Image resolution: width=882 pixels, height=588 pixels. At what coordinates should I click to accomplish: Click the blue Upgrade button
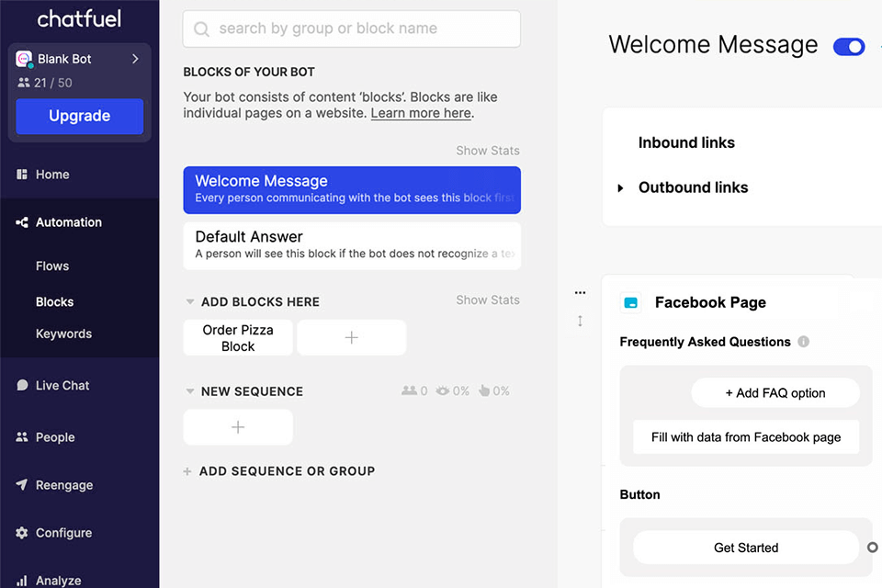click(x=79, y=117)
